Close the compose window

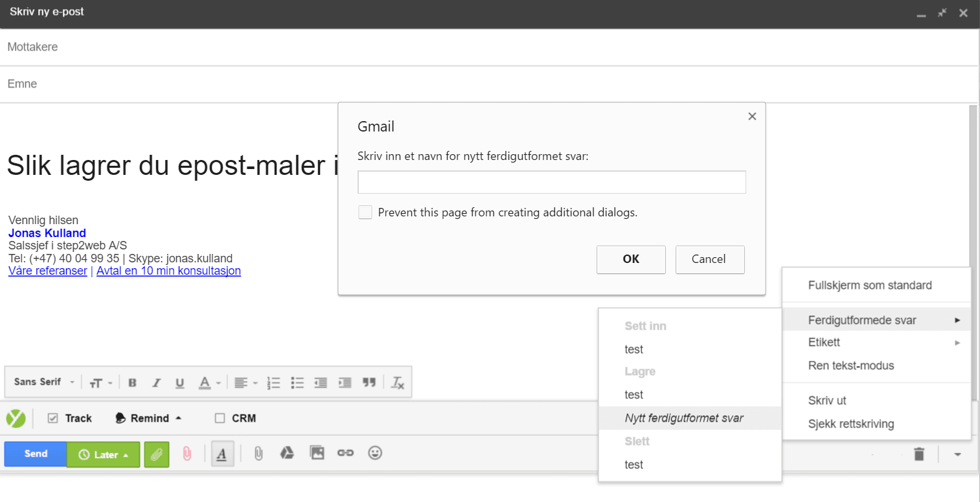964,13
